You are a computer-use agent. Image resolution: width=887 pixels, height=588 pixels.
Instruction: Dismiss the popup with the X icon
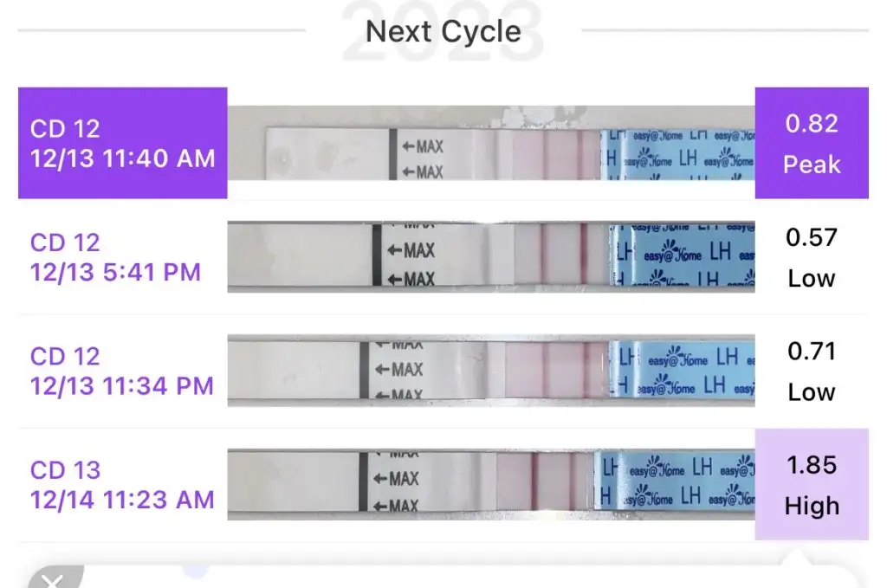tap(52, 578)
